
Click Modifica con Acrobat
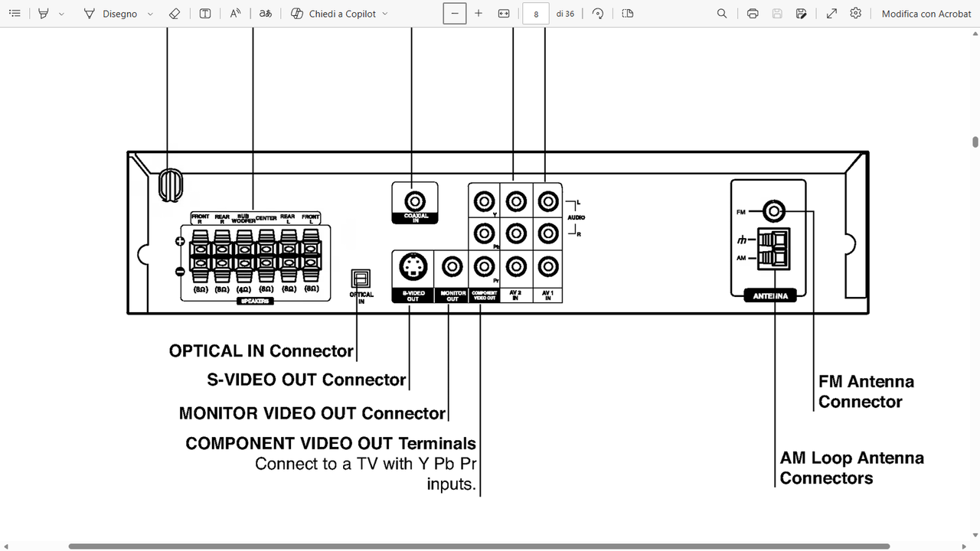coord(926,14)
